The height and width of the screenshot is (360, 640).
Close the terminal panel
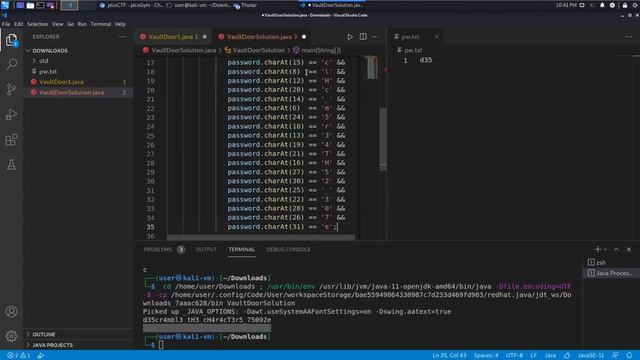tap(629, 249)
